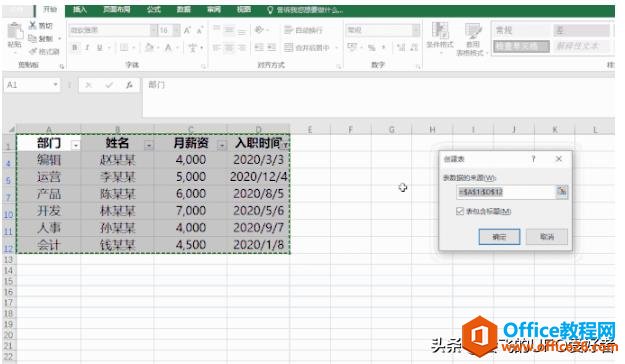Open the 月薪资 column filter dropdown
Image resolution: width=625 pixels, height=364 pixels.
222,146
